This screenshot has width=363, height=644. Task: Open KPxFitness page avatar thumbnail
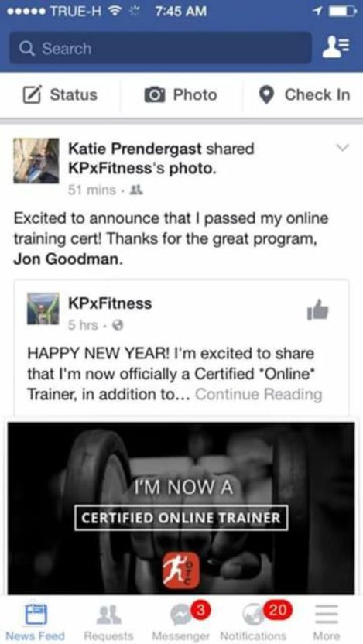tap(43, 309)
